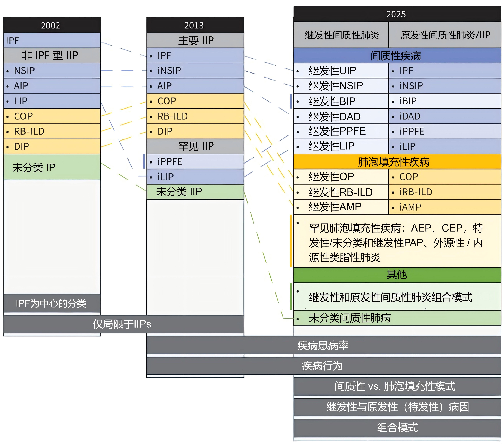Select the green '未分类 IIP' cell
The width and height of the screenshot is (504, 445).
[x=195, y=192]
